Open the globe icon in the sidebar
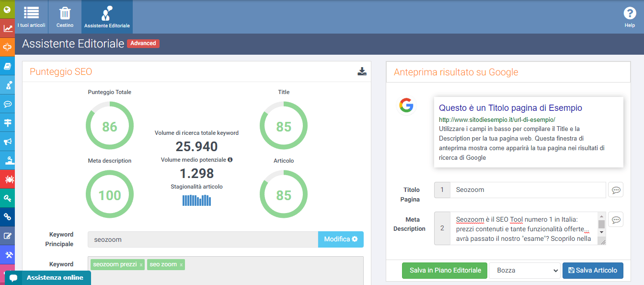This screenshot has height=285, width=644. pyautogui.click(x=8, y=9)
